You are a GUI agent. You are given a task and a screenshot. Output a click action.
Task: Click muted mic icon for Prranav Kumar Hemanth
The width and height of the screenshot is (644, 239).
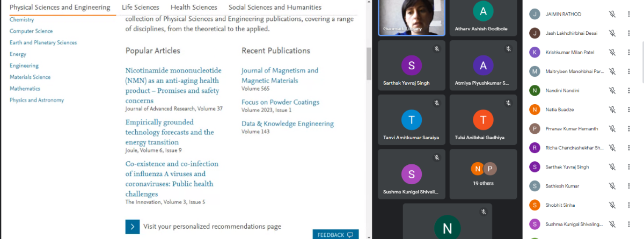click(x=612, y=129)
